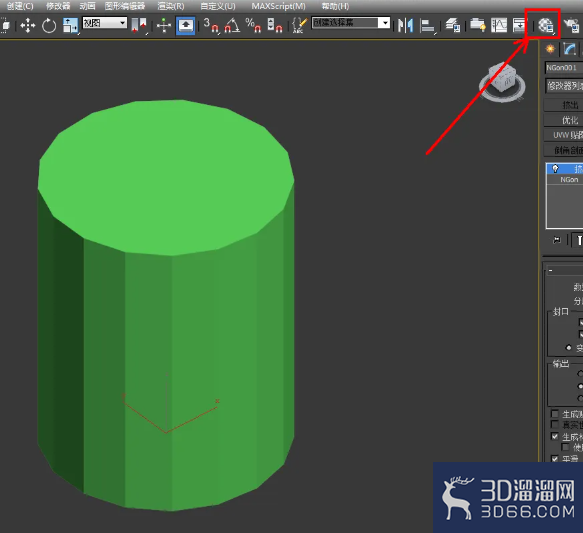Toggle the Percent Snap icon
Image resolution: width=583 pixels, height=533 pixels.
pyautogui.click(x=253, y=26)
